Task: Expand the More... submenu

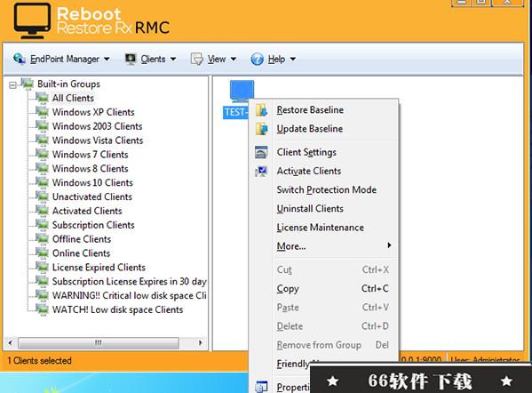Action: tap(323, 246)
